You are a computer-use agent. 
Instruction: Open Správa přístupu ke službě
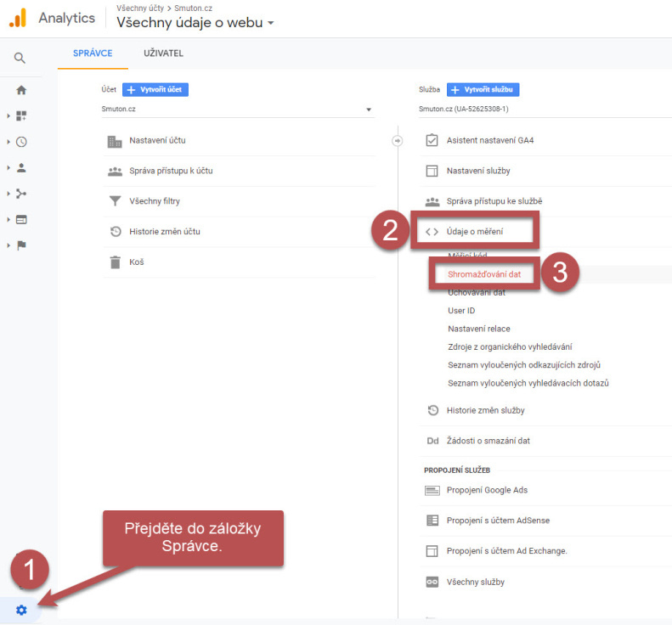pos(545,201)
